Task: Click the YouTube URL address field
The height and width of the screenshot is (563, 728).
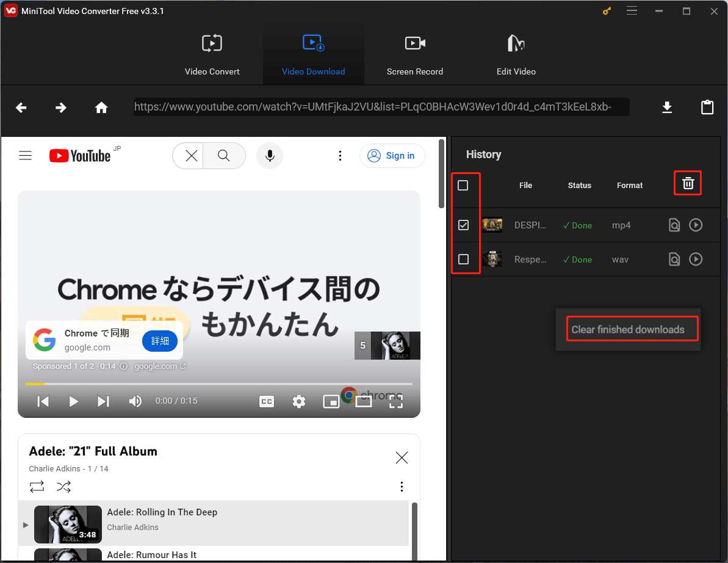Action: [381, 107]
